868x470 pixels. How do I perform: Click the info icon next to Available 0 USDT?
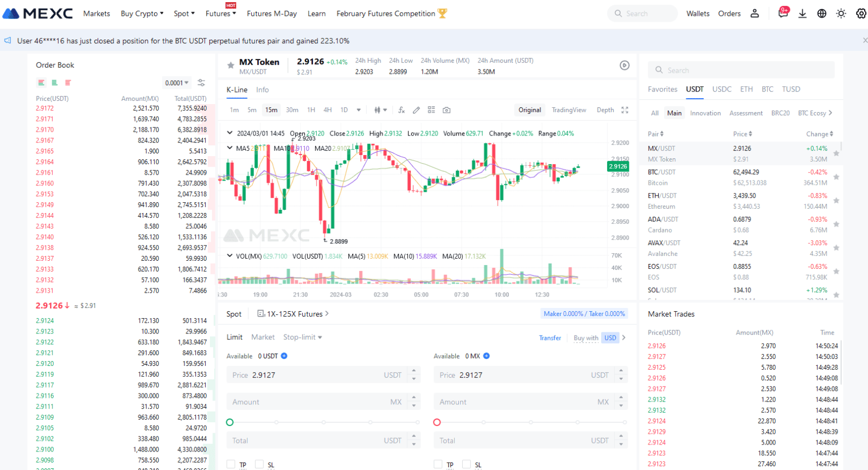(284, 356)
